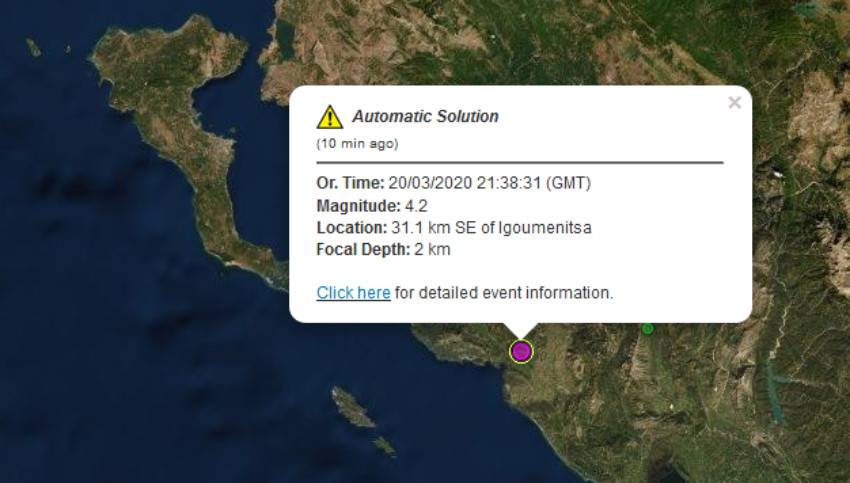Click the origin time 20/03/2020 21:38:31 value
This screenshot has width=850, height=483.
click(x=490, y=183)
